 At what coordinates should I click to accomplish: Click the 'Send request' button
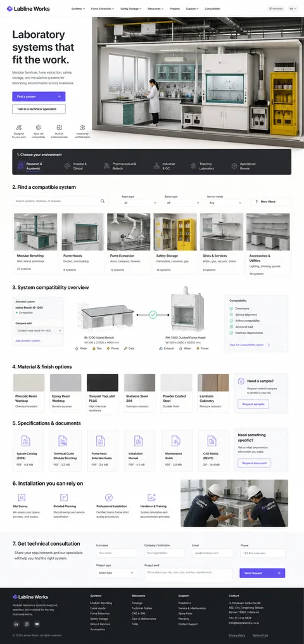262,573
